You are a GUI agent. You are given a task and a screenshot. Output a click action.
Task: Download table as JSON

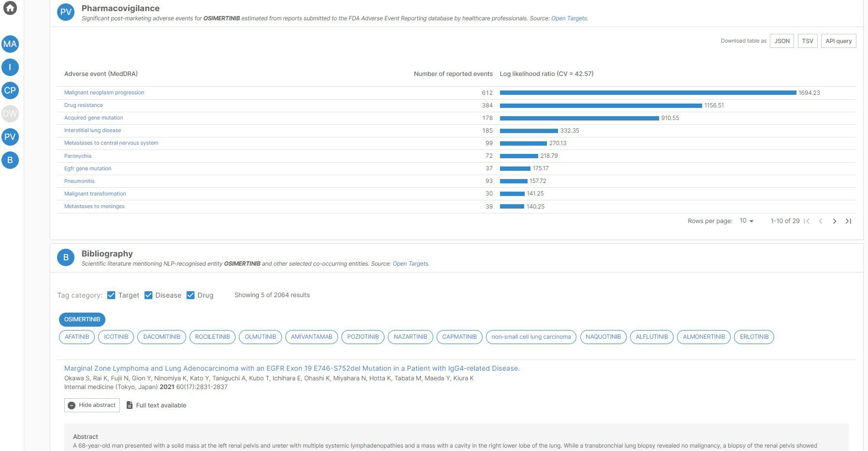(781, 41)
